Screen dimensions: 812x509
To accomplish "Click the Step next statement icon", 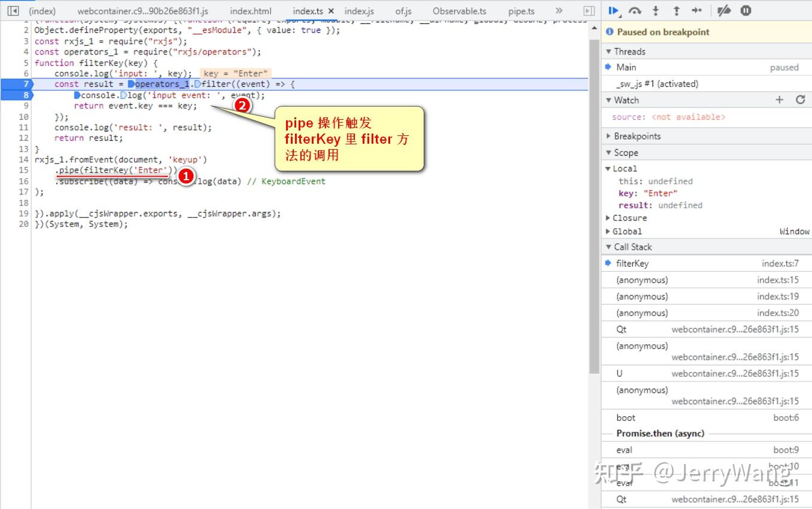I will point(697,10).
